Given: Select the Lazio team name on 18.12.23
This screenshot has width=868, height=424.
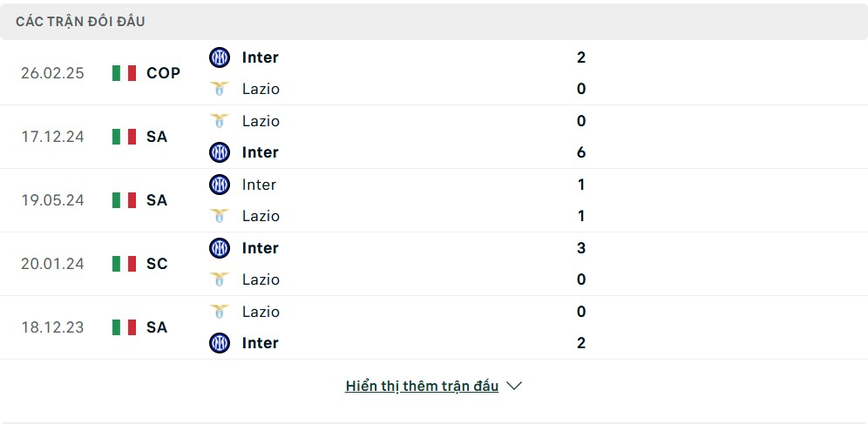Looking at the screenshot, I should [x=261, y=312].
